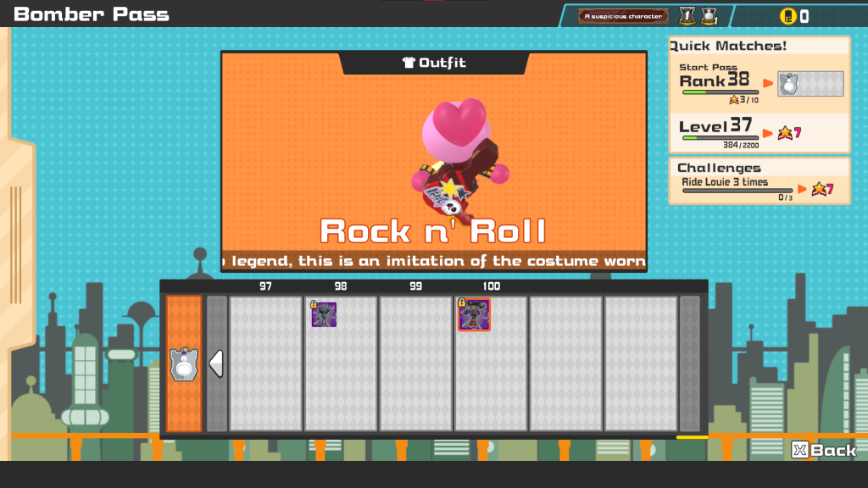The height and width of the screenshot is (488, 868).
Task: Click the star reward icon for Ride Louie challenge
Action: (819, 189)
